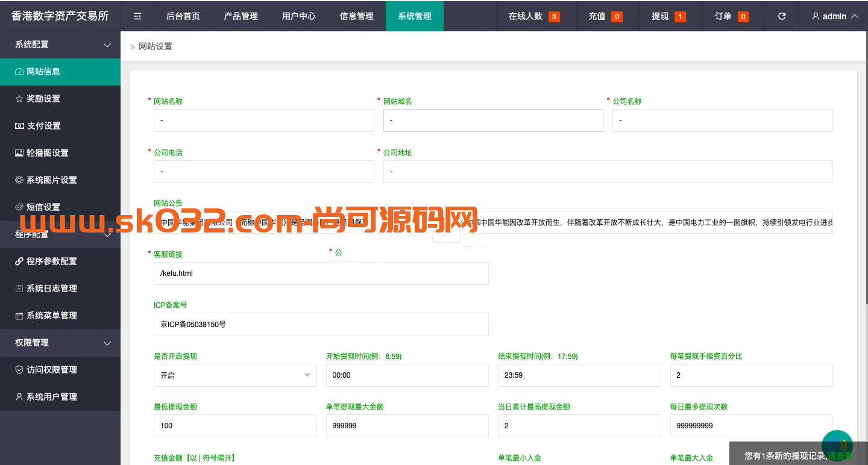Go to 系统用户管理 page
The image size is (868, 465).
[x=60, y=397]
